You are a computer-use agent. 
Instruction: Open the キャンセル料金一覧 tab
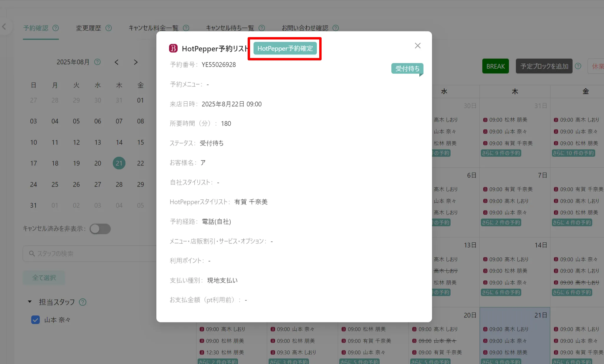[x=153, y=28]
